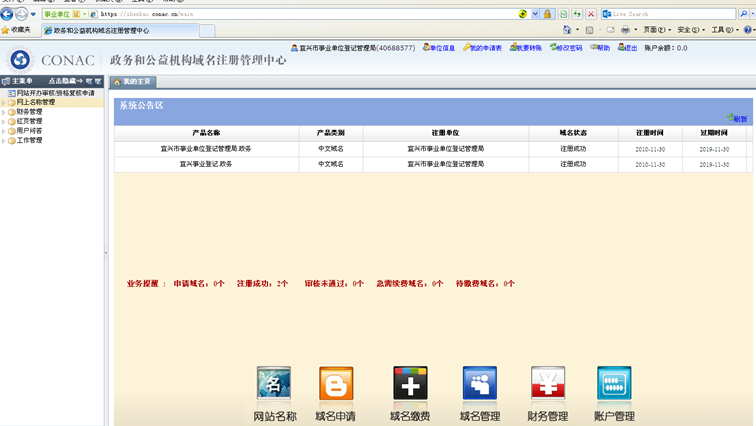Screen dimensions: 756x426
Task: Click the green circular icon in address bar
Action: (x=523, y=14)
